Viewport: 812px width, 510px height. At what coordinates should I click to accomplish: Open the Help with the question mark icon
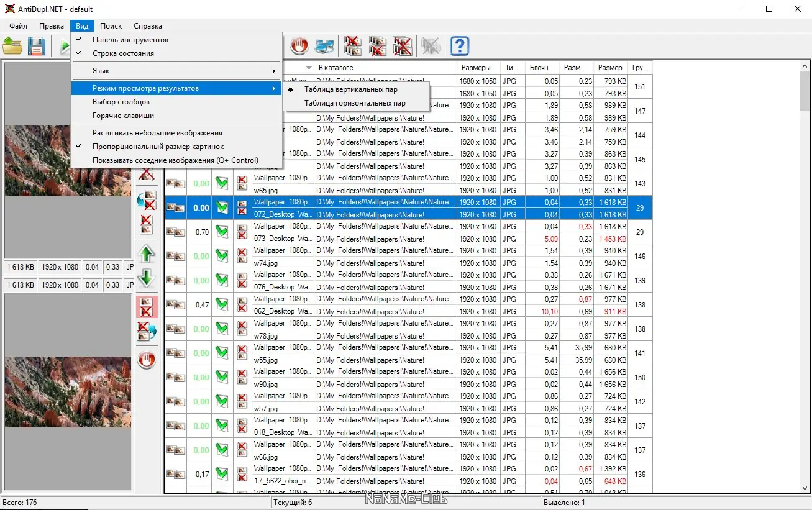458,45
